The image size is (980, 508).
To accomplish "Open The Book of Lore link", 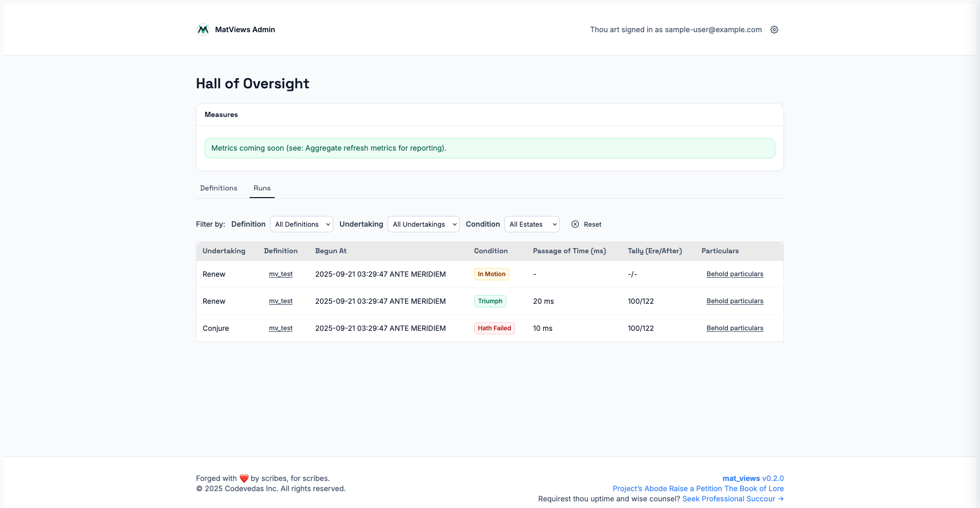I will click(x=754, y=489).
